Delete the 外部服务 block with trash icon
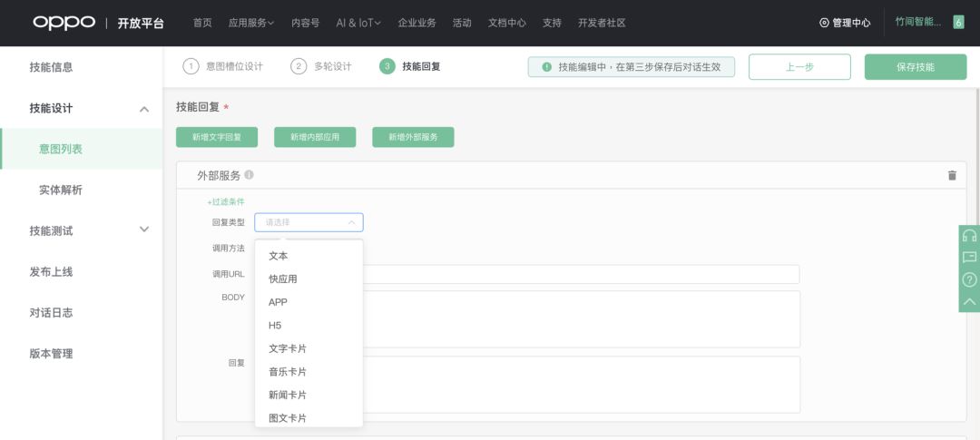 pyautogui.click(x=952, y=176)
